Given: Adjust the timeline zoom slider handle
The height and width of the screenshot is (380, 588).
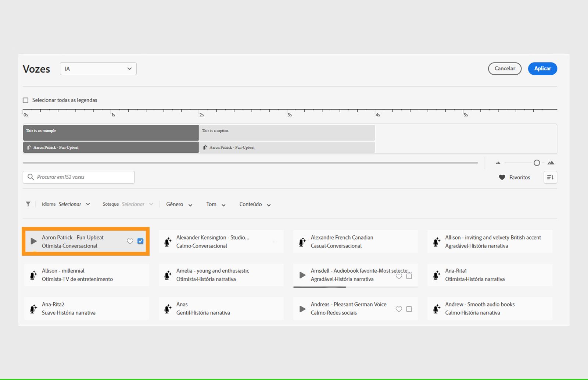Looking at the screenshot, I should 537,163.
